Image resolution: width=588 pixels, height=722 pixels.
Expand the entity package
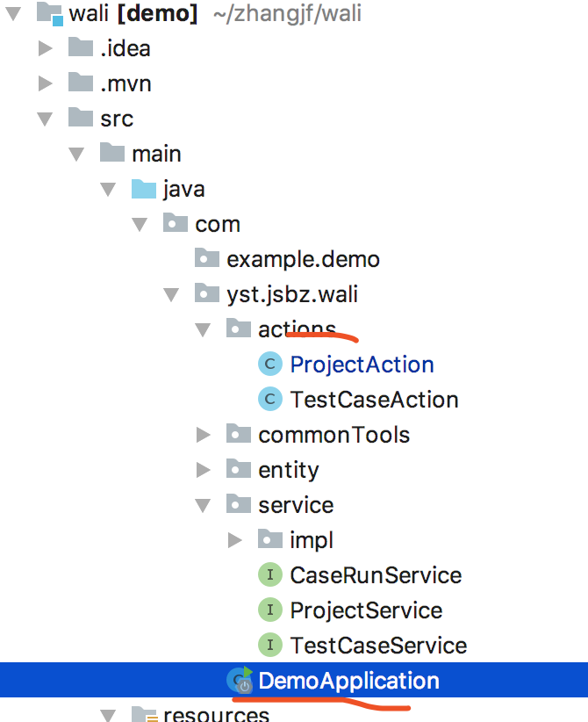pyautogui.click(x=204, y=470)
